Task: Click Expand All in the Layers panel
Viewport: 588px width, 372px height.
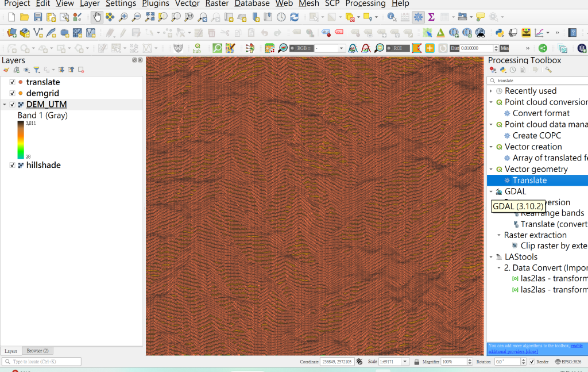Action: point(61,70)
